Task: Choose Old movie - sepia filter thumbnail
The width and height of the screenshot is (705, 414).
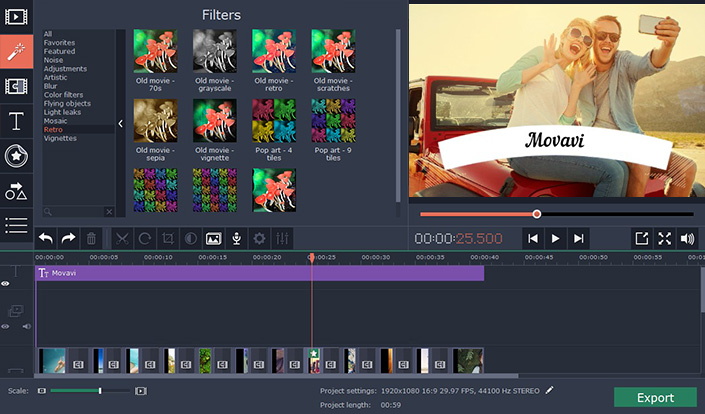Action: pyautogui.click(x=155, y=120)
